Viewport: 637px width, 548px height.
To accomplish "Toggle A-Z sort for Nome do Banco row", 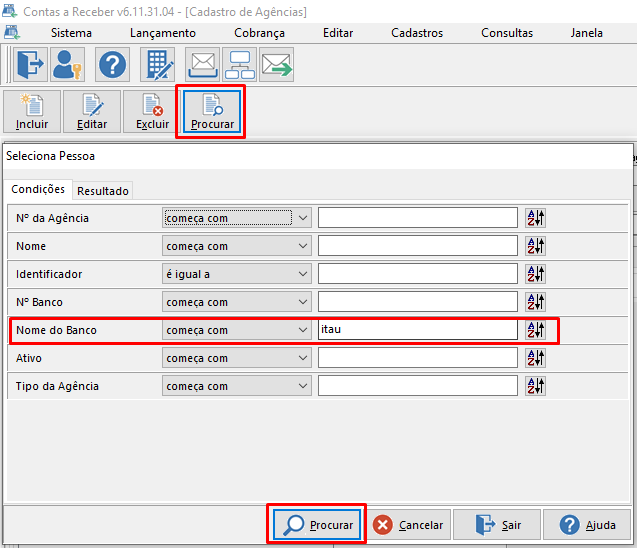I will click(535, 330).
